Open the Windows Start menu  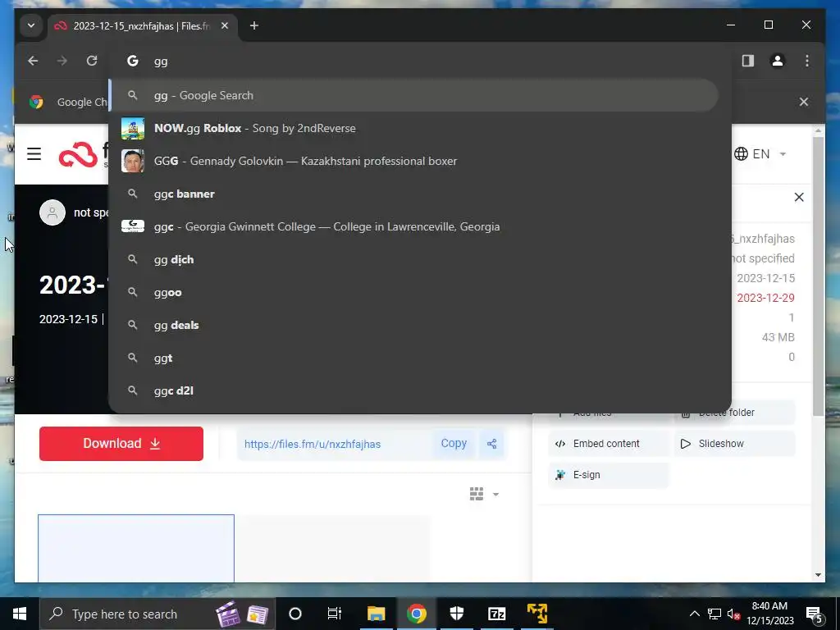pyautogui.click(x=20, y=614)
